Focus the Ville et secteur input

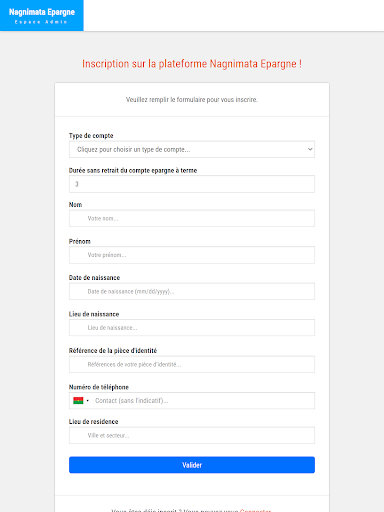click(x=192, y=435)
